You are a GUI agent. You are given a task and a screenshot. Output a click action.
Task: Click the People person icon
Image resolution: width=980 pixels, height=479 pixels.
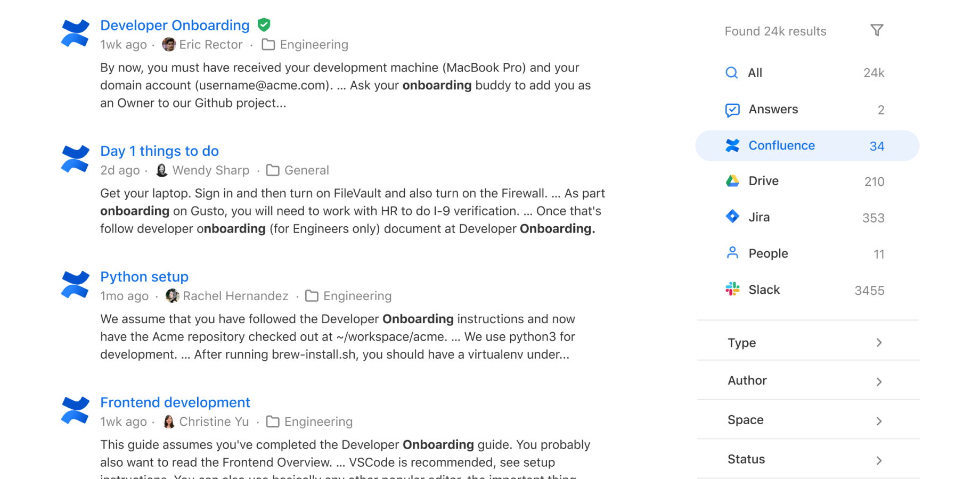click(x=732, y=253)
